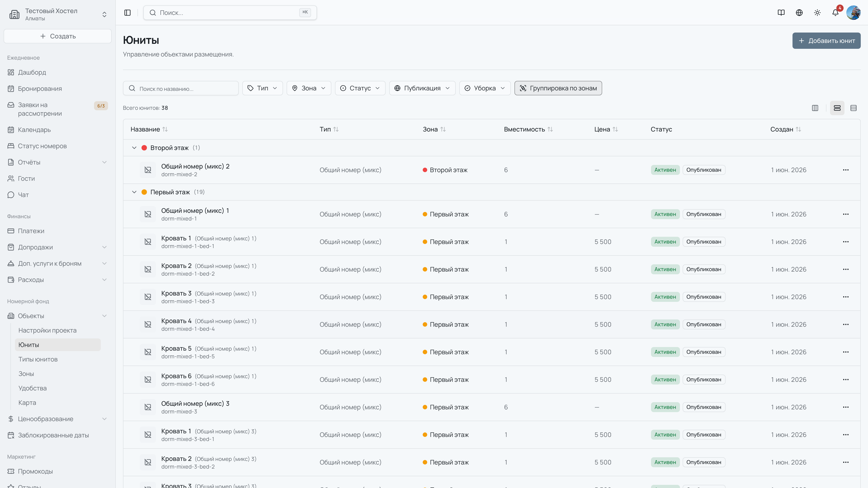Sort table by Цена column

[x=606, y=129]
